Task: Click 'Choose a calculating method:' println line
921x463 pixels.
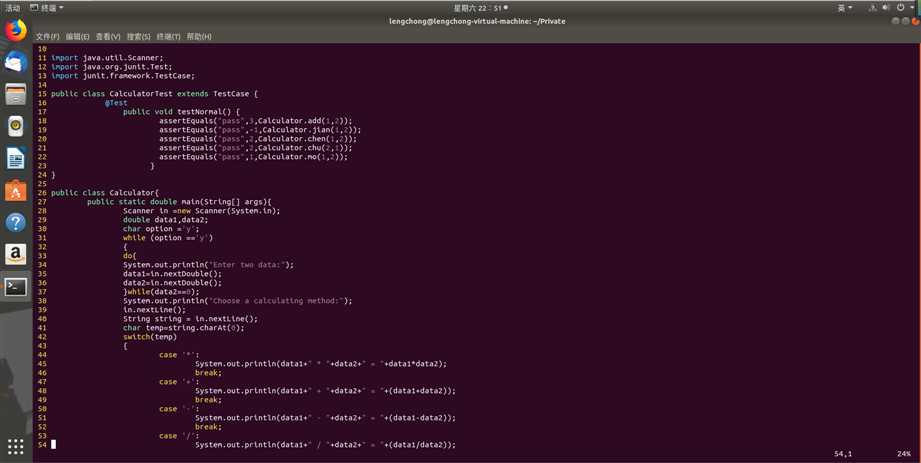Action: (x=238, y=301)
